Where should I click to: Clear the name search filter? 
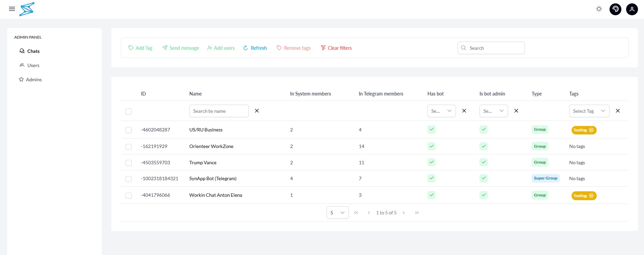(257, 111)
